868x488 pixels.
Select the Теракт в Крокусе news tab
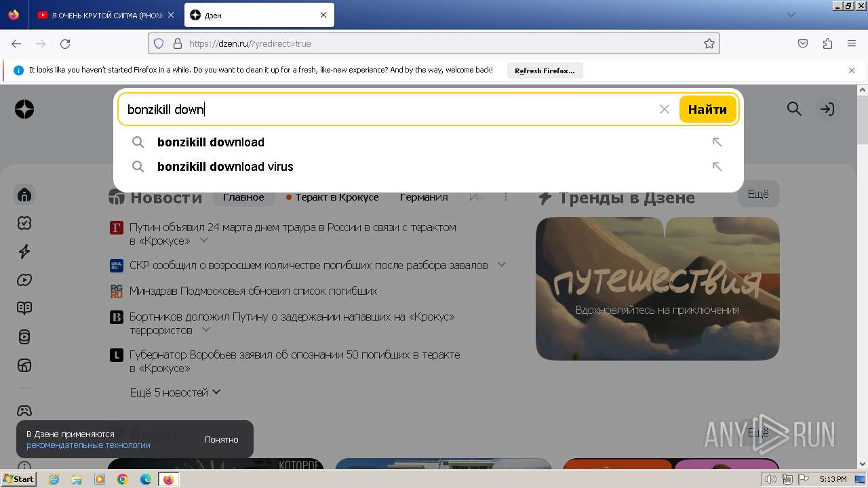click(332, 197)
